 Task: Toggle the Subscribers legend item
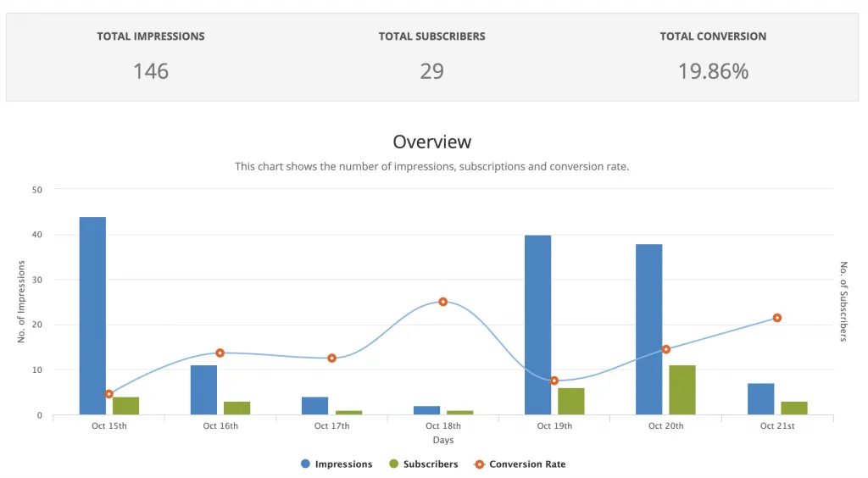(424, 464)
